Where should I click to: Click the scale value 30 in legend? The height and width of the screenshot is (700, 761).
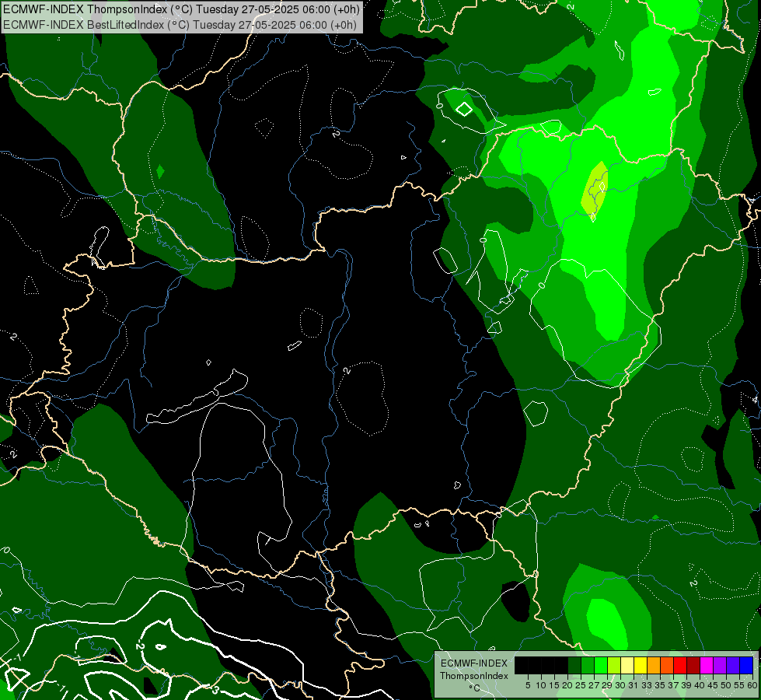tap(621, 685)
